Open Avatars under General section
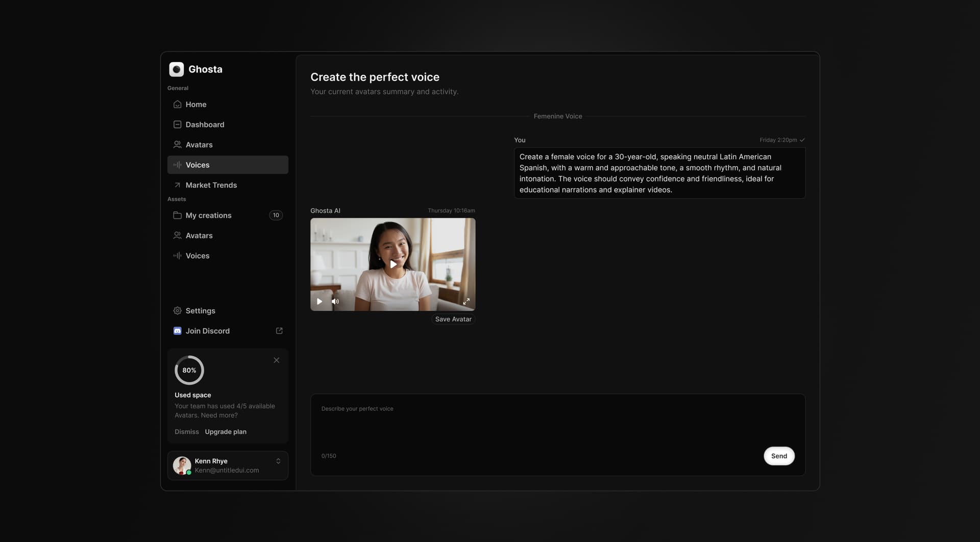Image resolution: width=980 pixels, height=542 pixels. (199, 145)
